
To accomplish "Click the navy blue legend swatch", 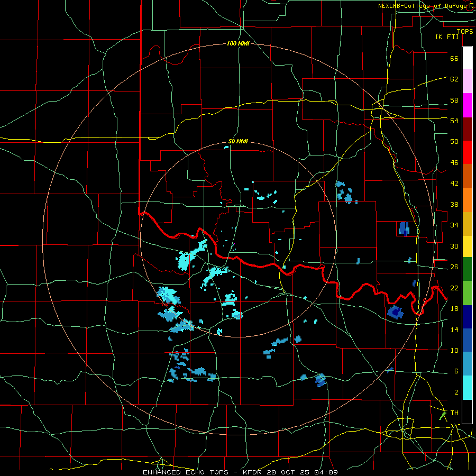I will pyautogui.click(x=467, y=317).
